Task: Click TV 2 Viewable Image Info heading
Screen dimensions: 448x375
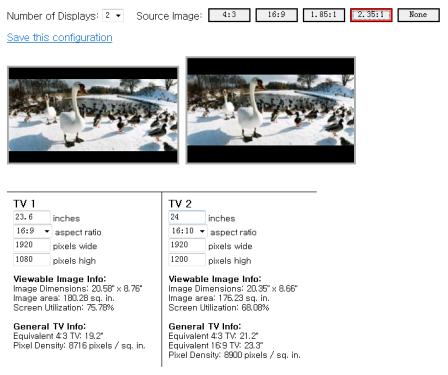Action: click(215, 279)
